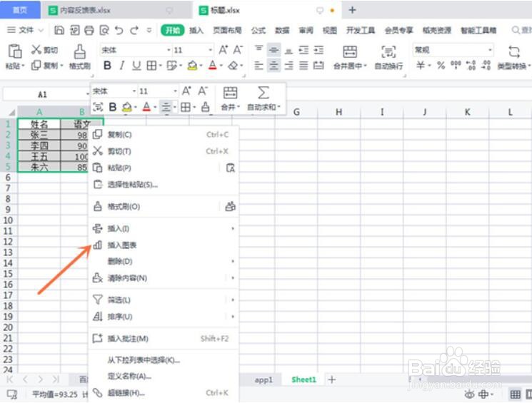Toggle Underline in the ribbon
Viewport: 532px width, 403px height.
136,65
